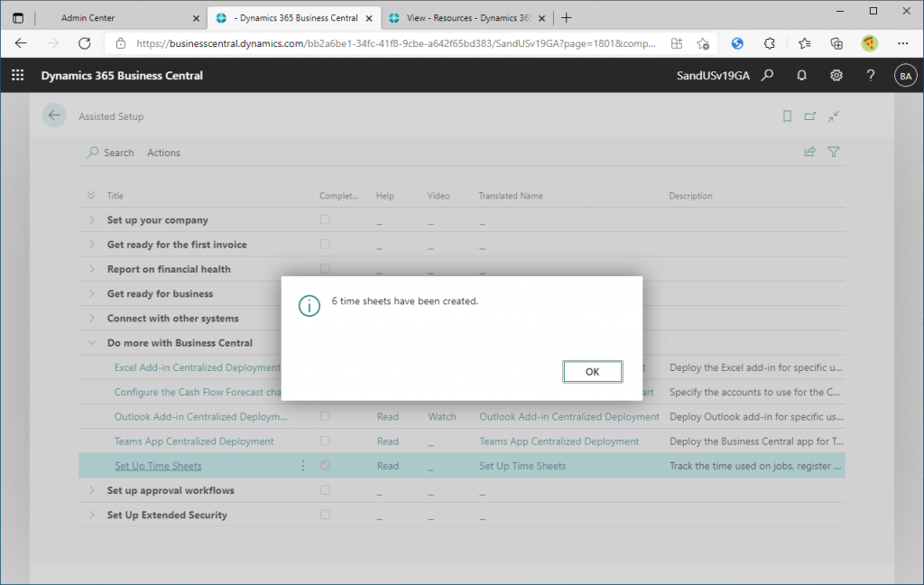Open Excel Add-in Centralized Deployment link
Screen dimensions: 924x585
pyautogui.click(x=198, y=367)
